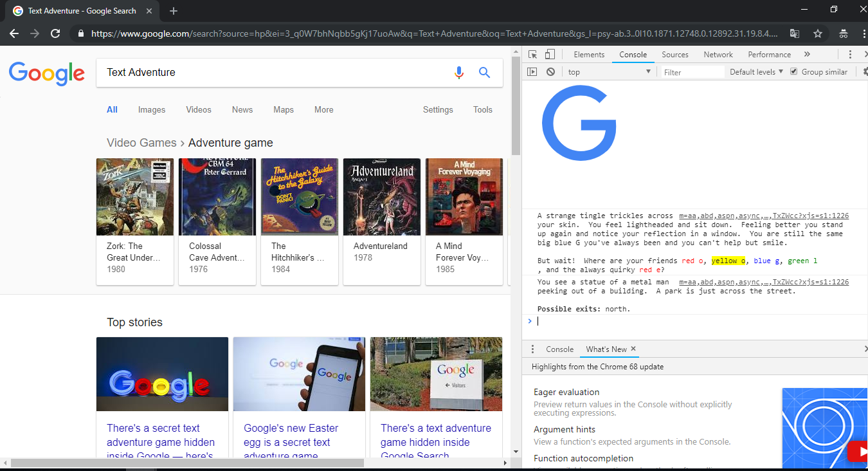Select the Console tab in bottom drawer
868x471 pixels.
pyautogui.click(x=559, y=349)
